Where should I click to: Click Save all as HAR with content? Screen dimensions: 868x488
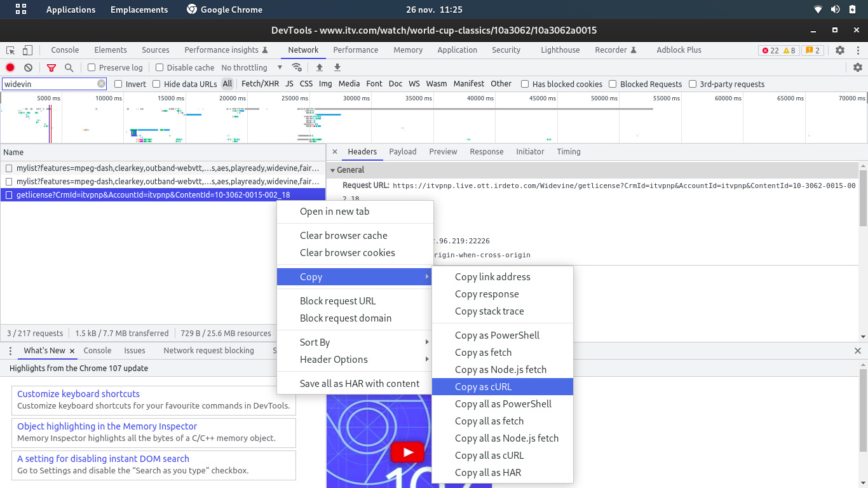point(355,383)
